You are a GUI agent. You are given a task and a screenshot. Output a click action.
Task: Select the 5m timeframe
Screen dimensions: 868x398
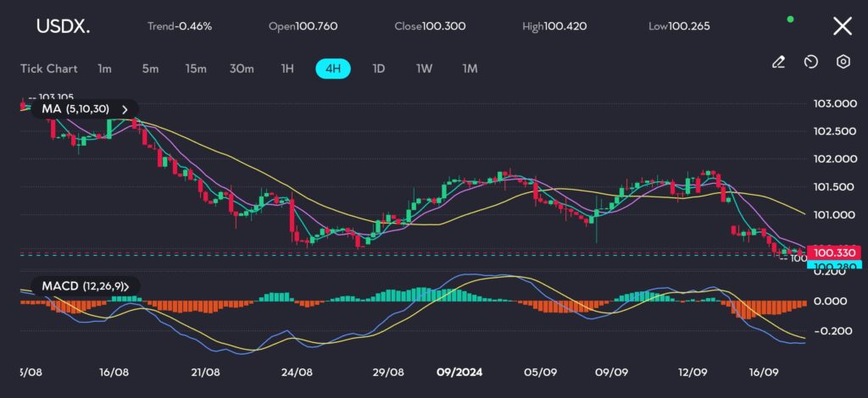point(150,69)
